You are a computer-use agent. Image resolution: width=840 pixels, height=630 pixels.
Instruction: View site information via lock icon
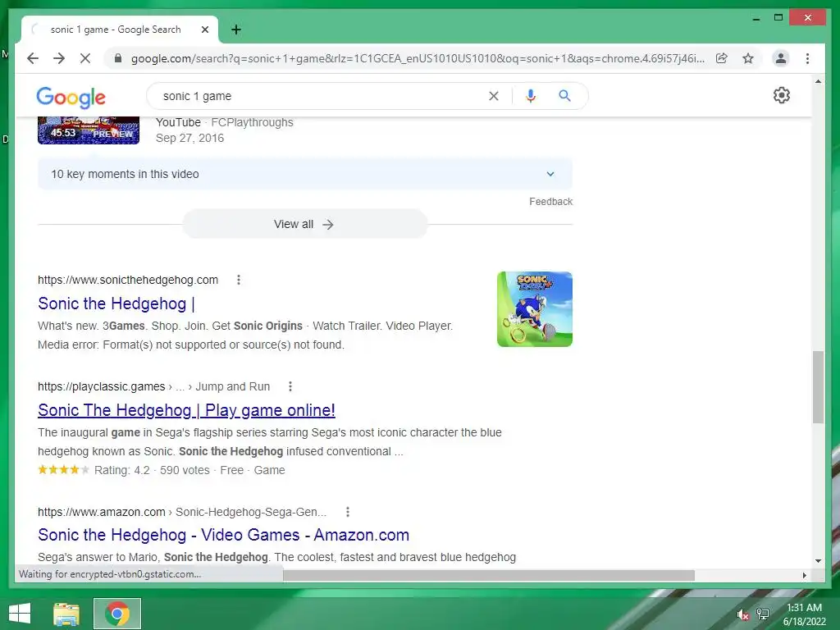[118, 58]
